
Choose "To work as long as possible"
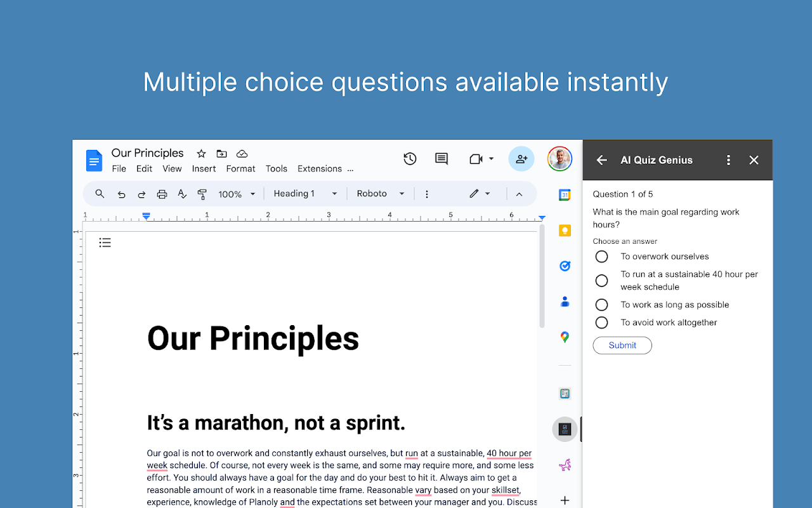pos(601,305)
